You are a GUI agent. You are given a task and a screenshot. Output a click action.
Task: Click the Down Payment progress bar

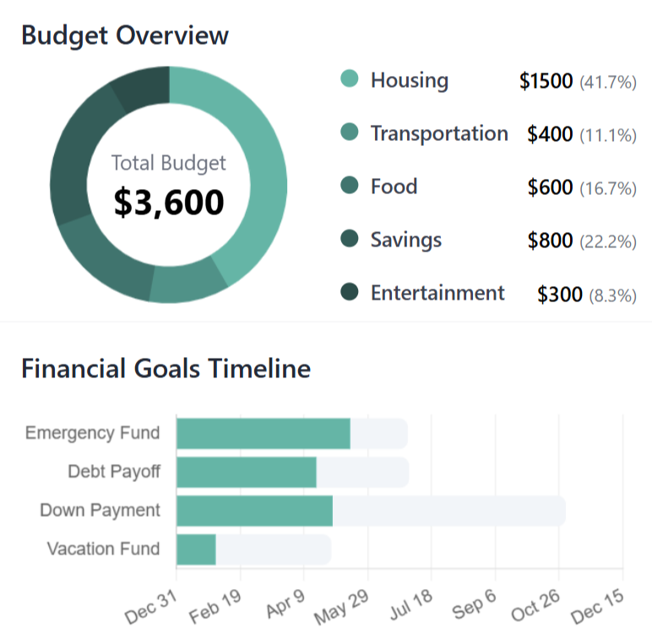point(255,511)
